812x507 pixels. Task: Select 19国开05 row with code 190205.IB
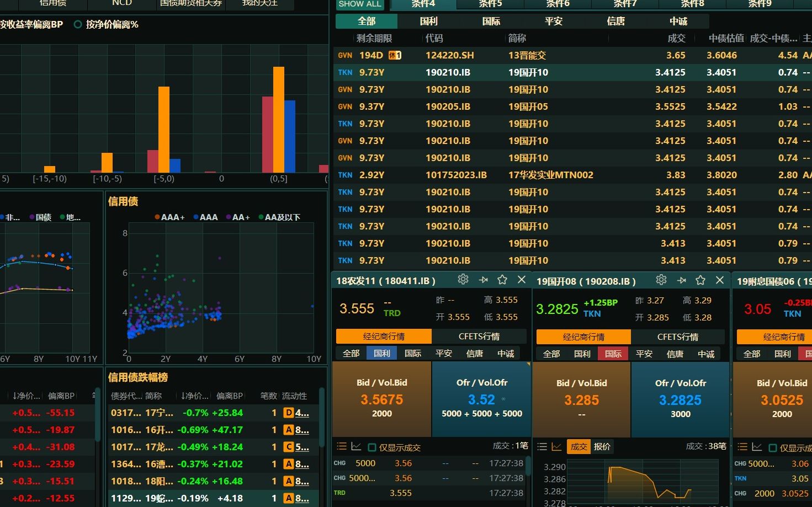pyautogui.click(x=574, y=106)
